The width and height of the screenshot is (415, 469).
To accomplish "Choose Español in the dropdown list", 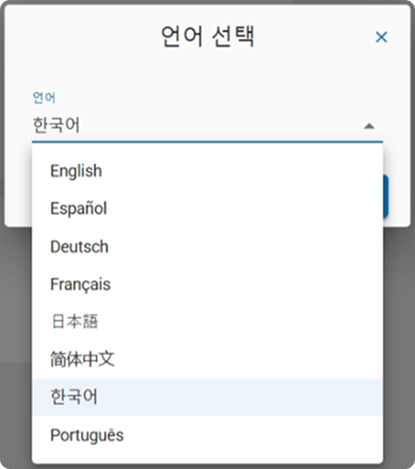I will click(x=207, y=208).
